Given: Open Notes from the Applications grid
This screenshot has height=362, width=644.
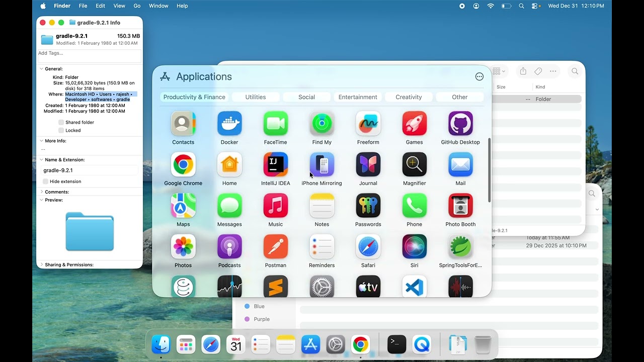Looking at the screenshot, I should tap(322, 206).
